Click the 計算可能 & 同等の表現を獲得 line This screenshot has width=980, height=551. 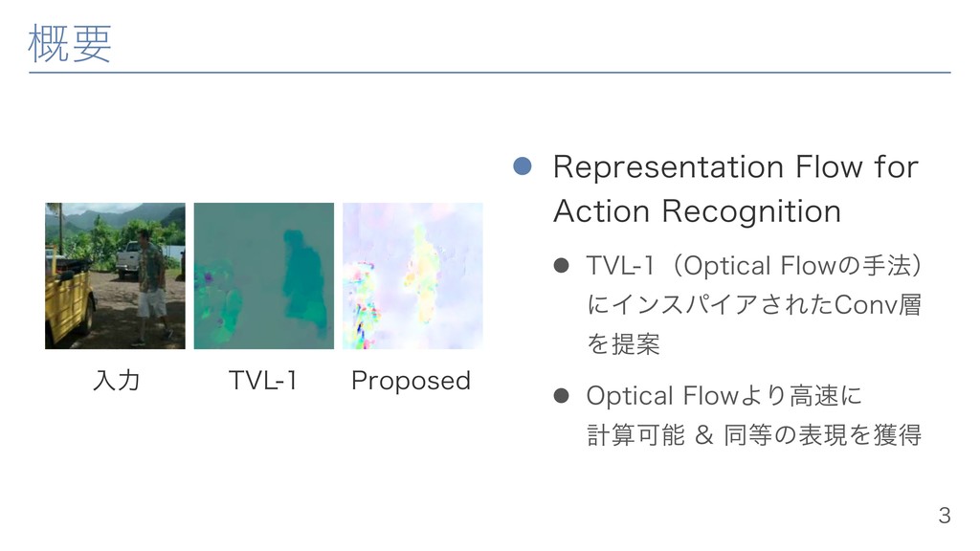pyautogui.click(x=754, y=435)
